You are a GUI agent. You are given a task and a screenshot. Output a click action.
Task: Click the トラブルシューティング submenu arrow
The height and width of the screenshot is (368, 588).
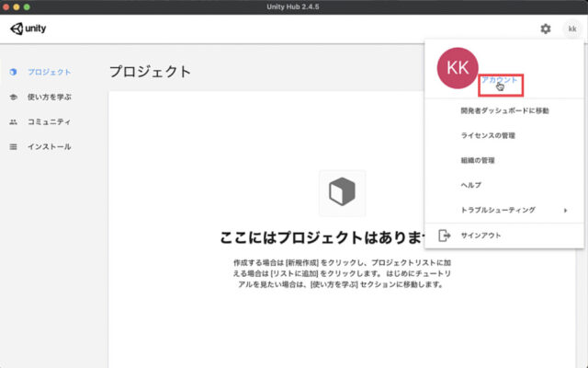[566, 211]
